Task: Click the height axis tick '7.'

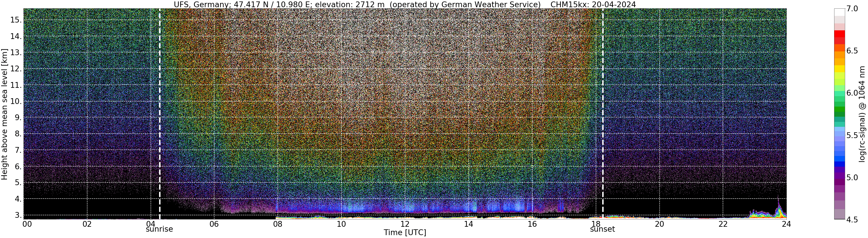Action: (18, 150)
